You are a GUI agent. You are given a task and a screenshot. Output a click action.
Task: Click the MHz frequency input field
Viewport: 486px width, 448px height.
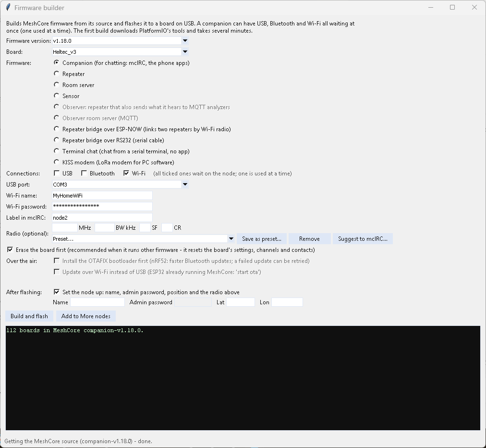[x=65, y=228]
